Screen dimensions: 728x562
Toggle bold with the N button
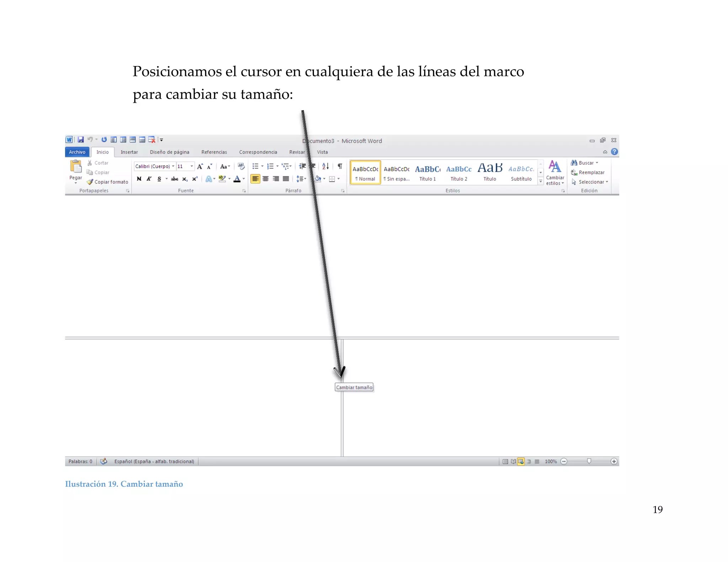point(139,179)
